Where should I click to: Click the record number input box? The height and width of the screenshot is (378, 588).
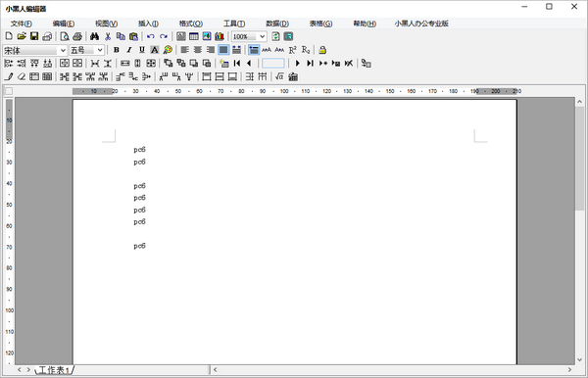point(273,64)
